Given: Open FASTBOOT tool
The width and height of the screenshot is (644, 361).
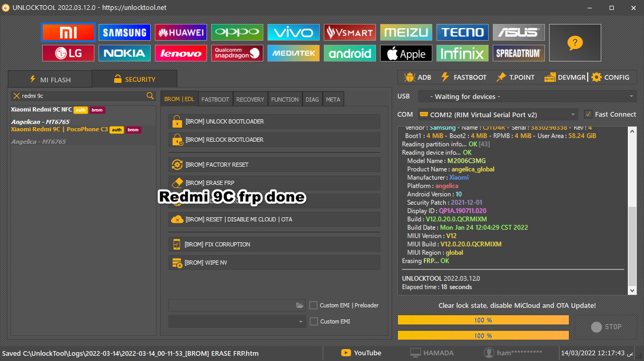Looking at the screenshot, I should (464, 77).
